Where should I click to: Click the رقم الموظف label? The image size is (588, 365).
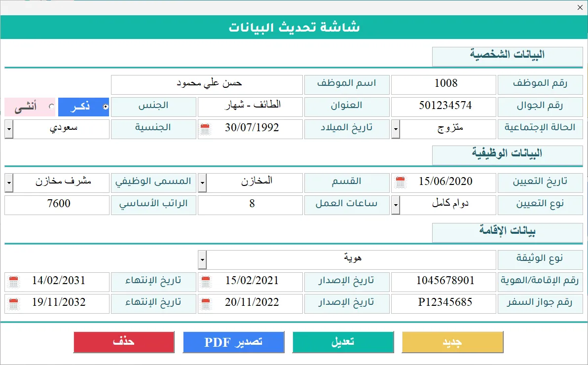[x=540, y=85]
